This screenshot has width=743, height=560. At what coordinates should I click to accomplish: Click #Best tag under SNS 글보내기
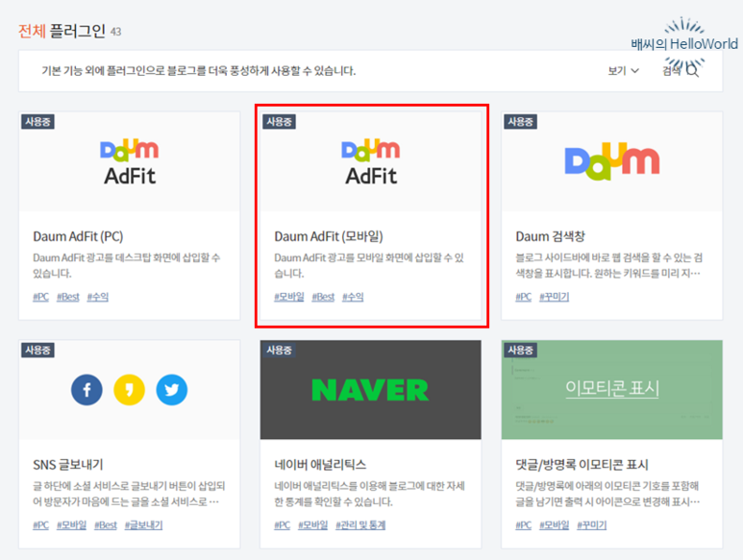point(106,525)
